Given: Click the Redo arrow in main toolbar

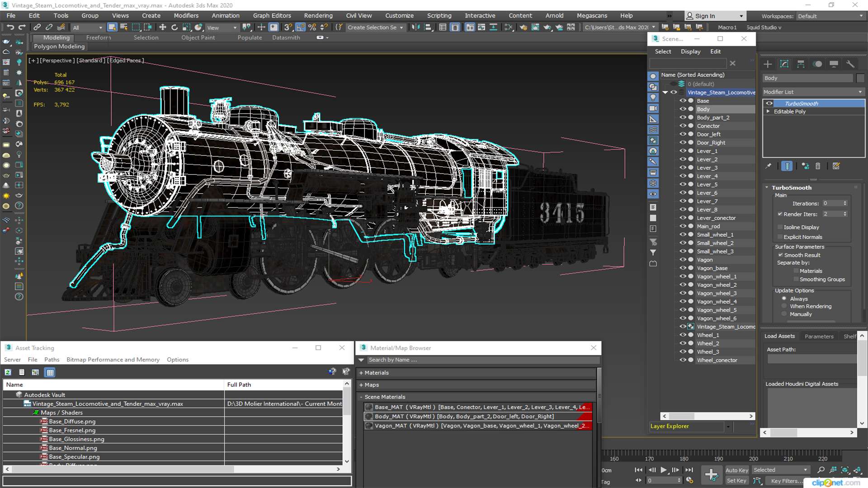Looking at the screenshot, I should click(21, 27).
